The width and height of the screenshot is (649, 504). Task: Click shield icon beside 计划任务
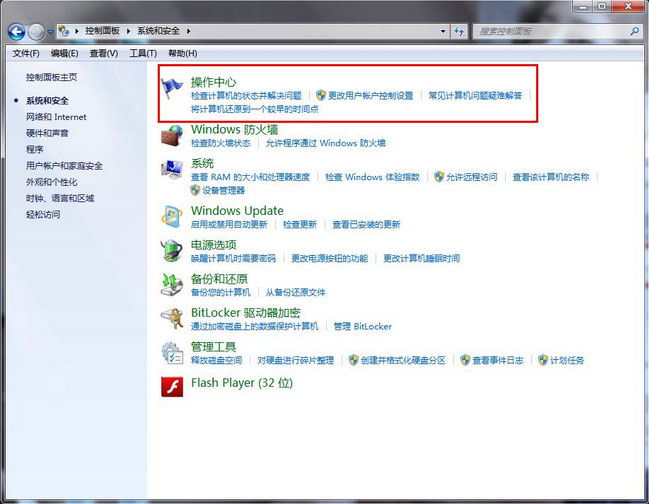(x=543, y=360)
